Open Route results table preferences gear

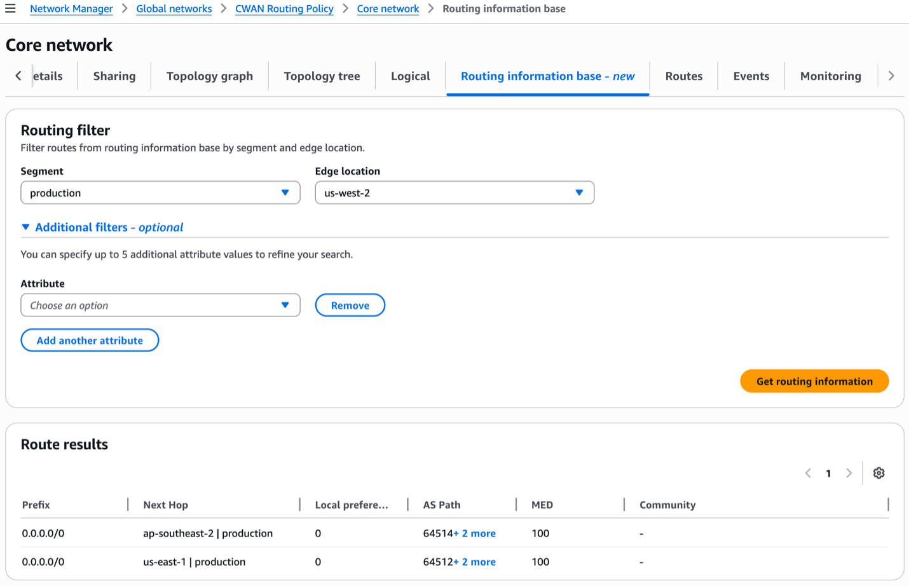(878, 473)
